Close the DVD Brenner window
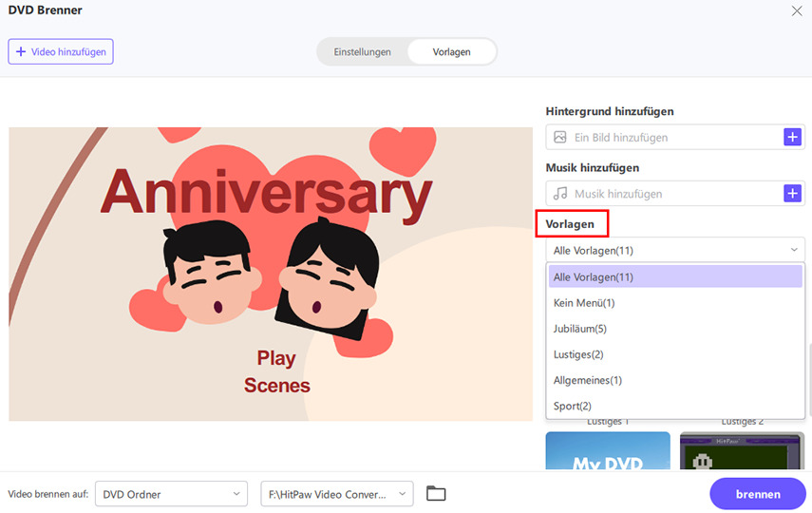This screenshot has height=513, width=812. 797,10
